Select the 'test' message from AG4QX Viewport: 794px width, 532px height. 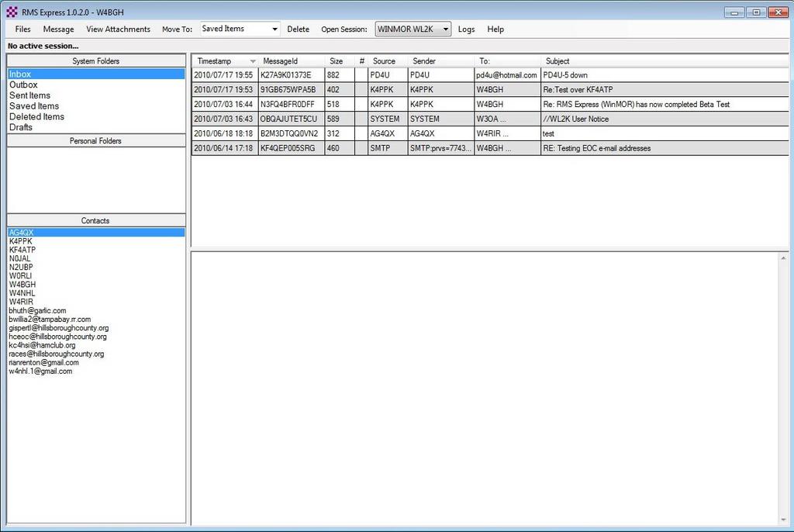click(x=490, y=133)
